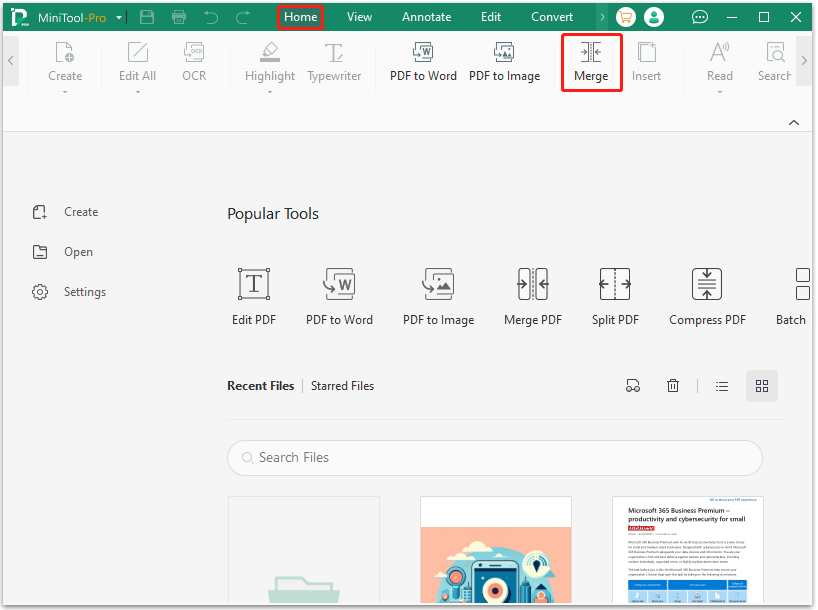Screen dimensions: 818x610
Task: Launch PDF to Word under Popular Tools
Action: pos(339,297)
